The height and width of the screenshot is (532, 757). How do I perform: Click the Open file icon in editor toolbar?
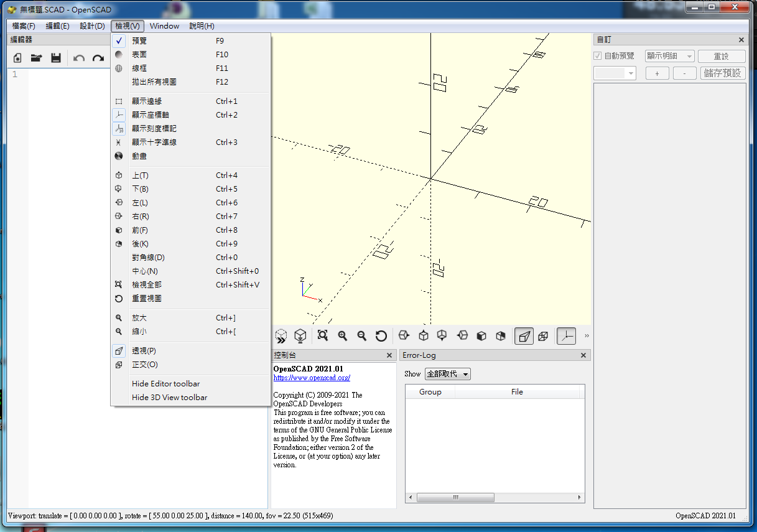point(37,58)
